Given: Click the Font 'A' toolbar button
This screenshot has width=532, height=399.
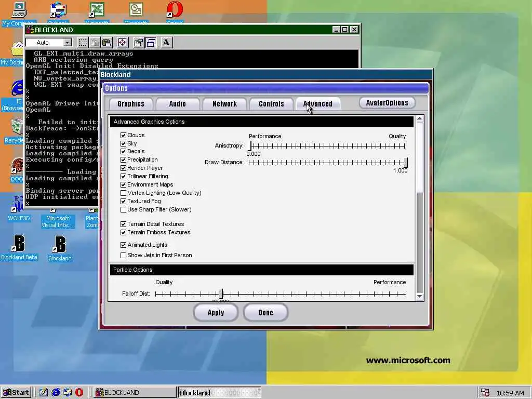Looking at the screenshot, I should [166, 43].
